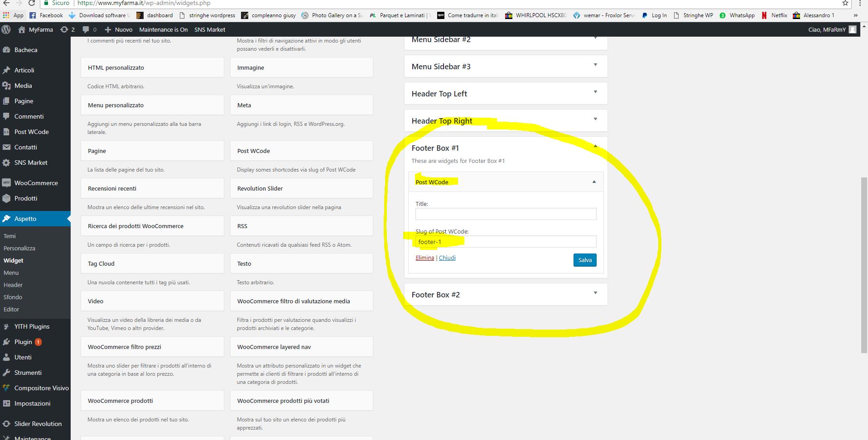This screenshot has height=440, width=868.
Task: Open the Plugin menu in sidebar
Action: click(x=23, y=342)
